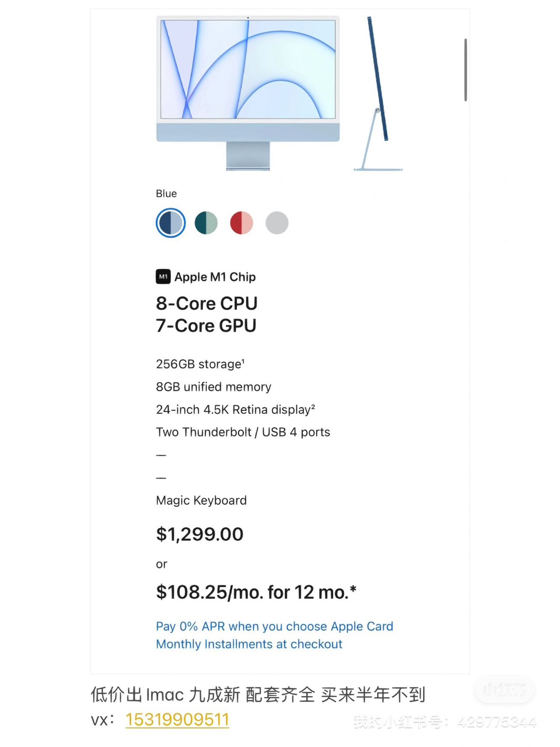The image size is (560, 747).
Task: Click the '8-Core CPU' heading
Action: (206, 303)
